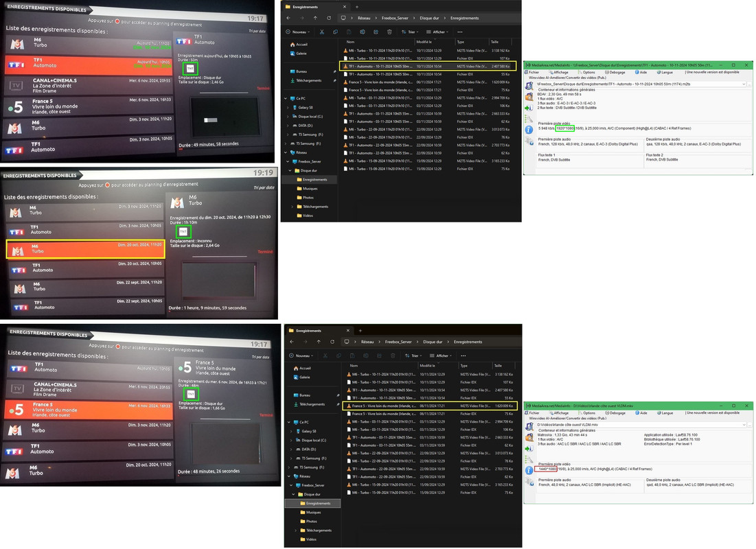Click the up-arrow in the upper Explorer window

[315, 19]
